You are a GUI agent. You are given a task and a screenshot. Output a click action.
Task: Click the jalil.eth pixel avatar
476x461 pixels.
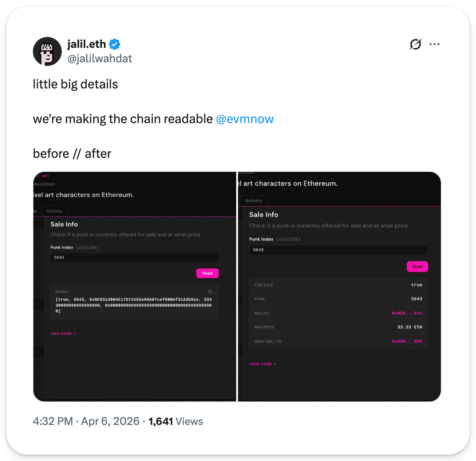tap(47, 51)
